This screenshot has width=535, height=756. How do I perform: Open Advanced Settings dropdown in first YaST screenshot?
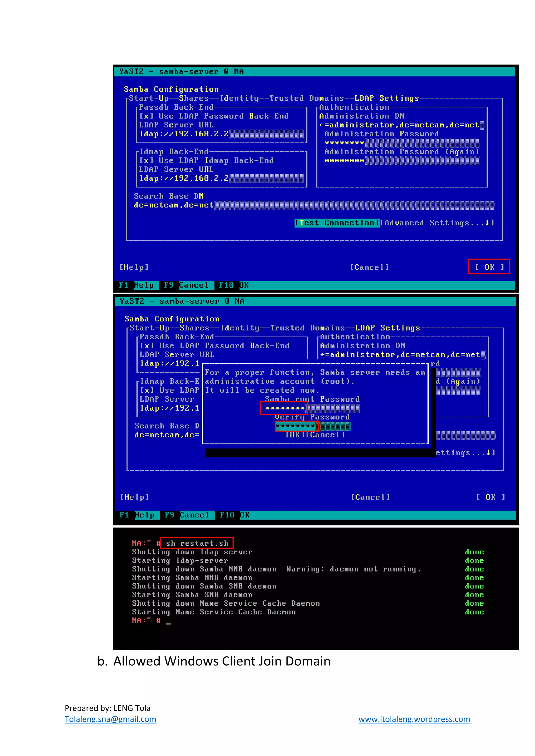(437, 223)
